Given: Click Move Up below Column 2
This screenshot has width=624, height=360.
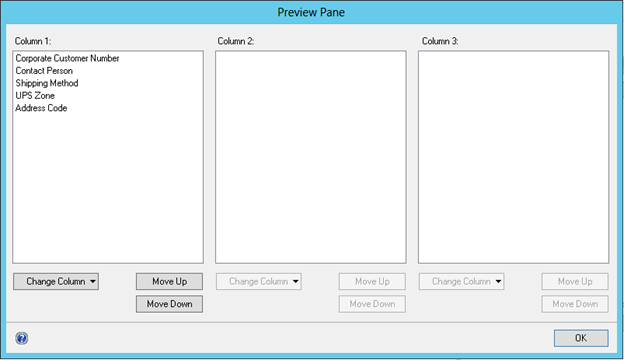Looking at the screenshot, I should tap(372, 281).
